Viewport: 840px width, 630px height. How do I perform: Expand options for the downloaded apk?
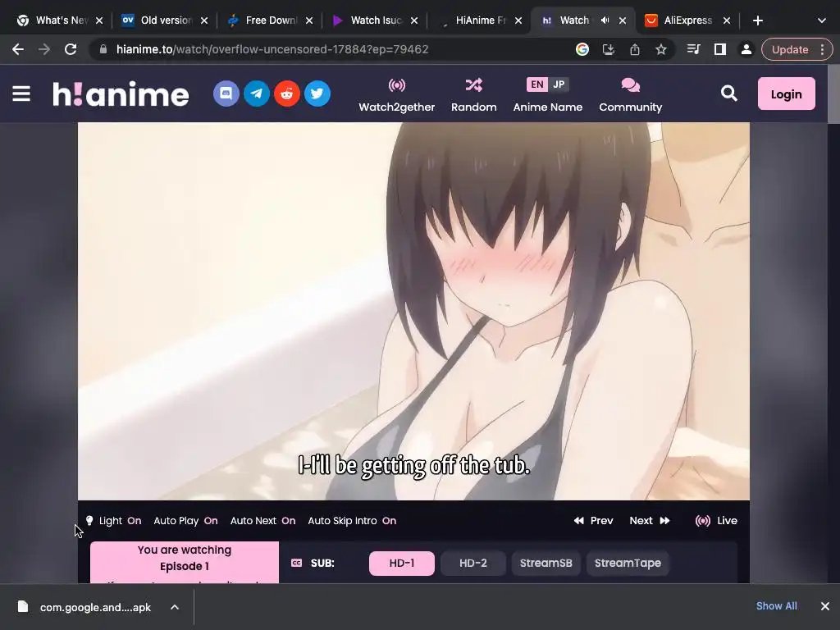pyautogui.click(x=175, y=607)
